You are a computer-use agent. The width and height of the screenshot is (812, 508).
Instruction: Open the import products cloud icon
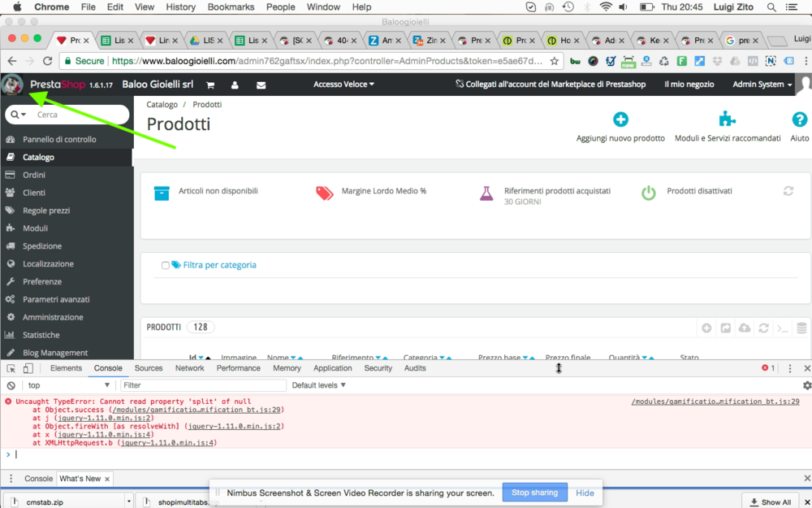[744, 328]
